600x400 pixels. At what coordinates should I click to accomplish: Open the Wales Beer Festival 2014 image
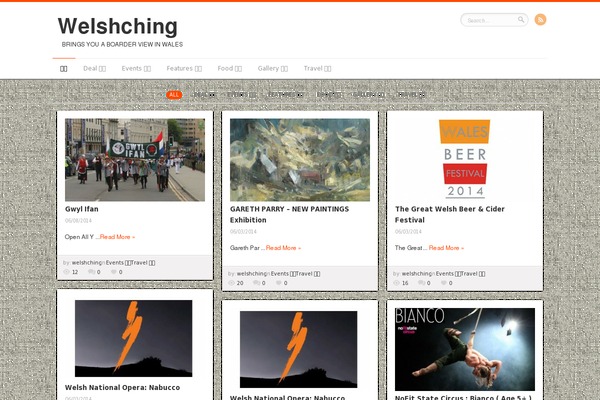click(x=465, y=159)
